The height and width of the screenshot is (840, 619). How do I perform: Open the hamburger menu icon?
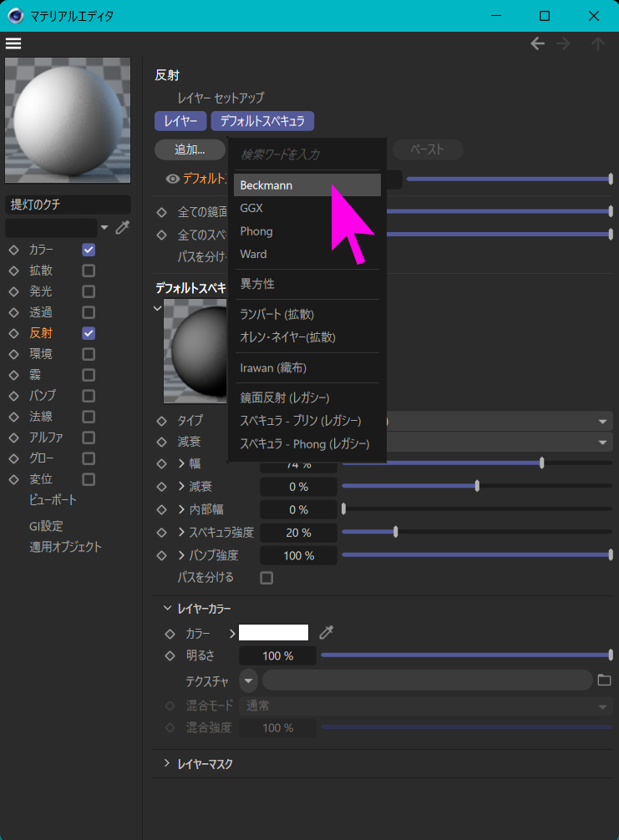[13, 43]
